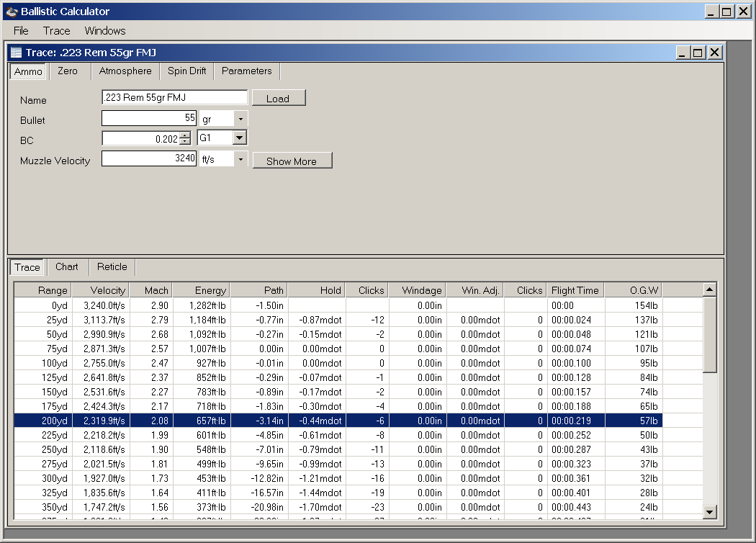Click the Energy column header
The height and width of the screenshot is (543, 756).
(201, 290)
